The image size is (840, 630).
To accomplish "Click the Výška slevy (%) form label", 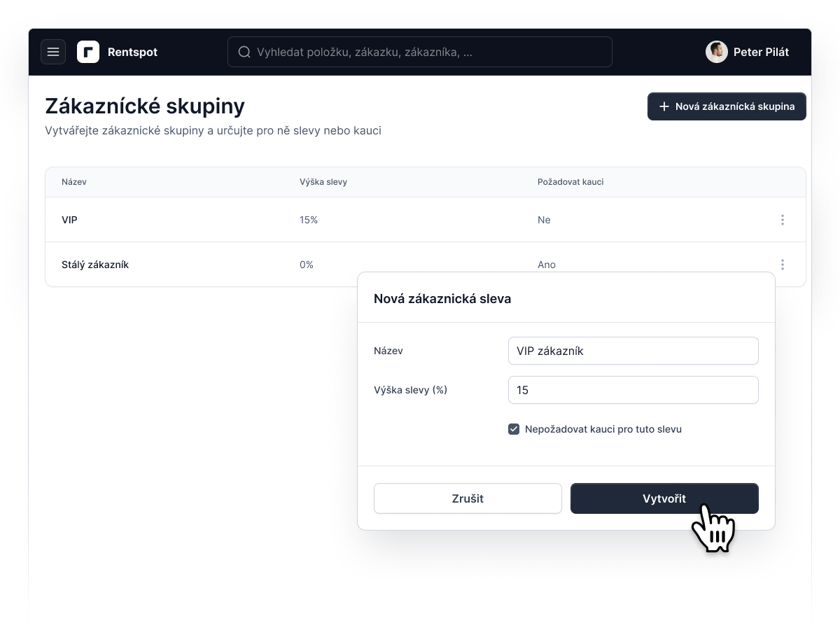I will coord(411,390).
